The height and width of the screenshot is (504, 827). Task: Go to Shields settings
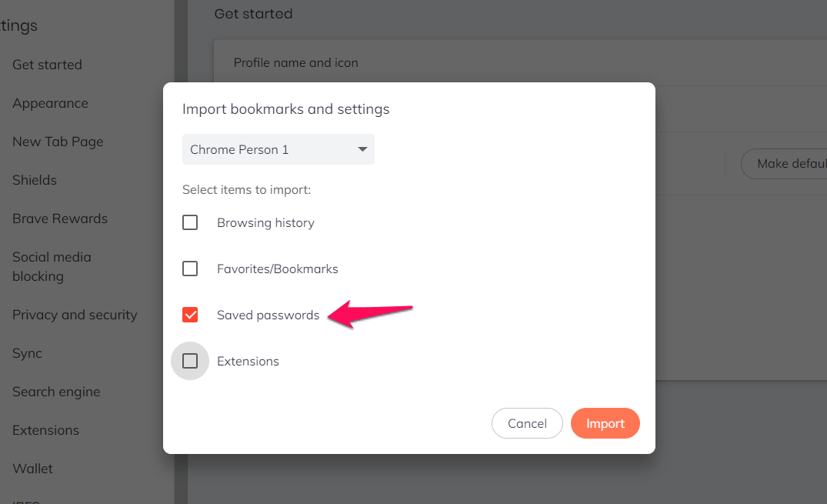click(x=34, y=180)
